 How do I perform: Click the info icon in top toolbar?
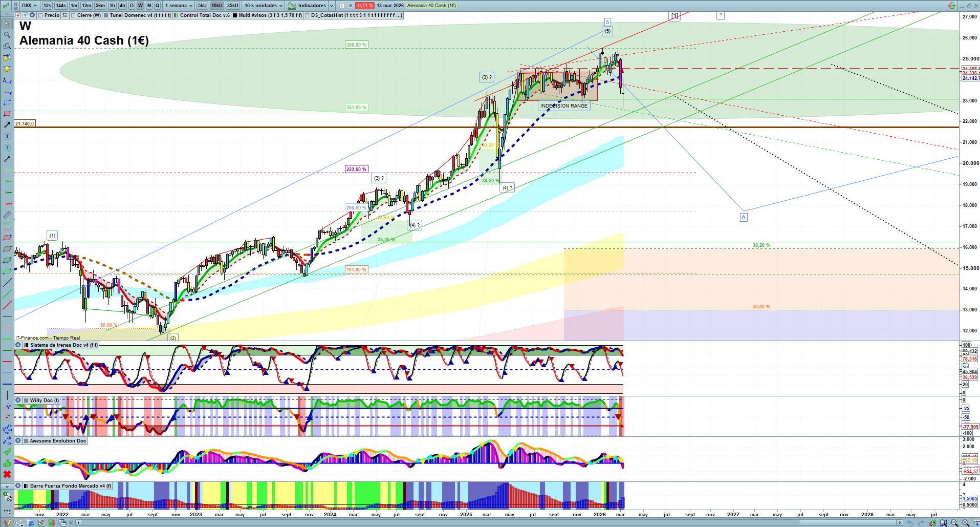tap(342, 6)
